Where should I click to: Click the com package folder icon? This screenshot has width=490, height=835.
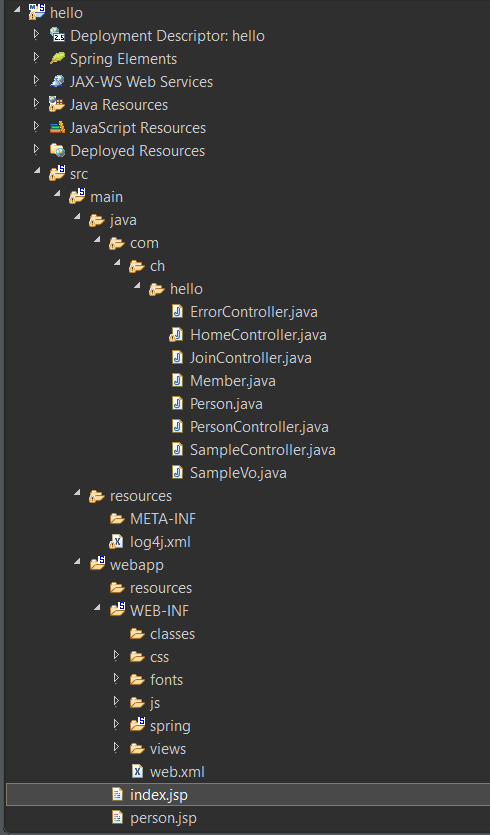coord(117,243)
